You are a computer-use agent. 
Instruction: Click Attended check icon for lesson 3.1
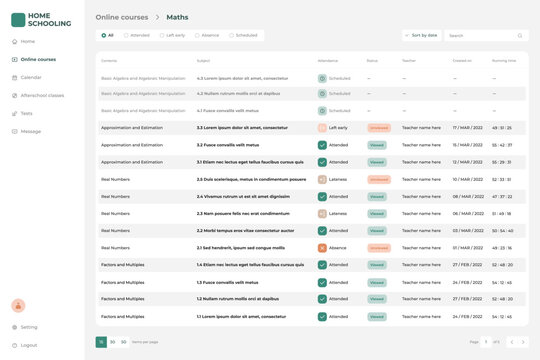pos(322,162)
